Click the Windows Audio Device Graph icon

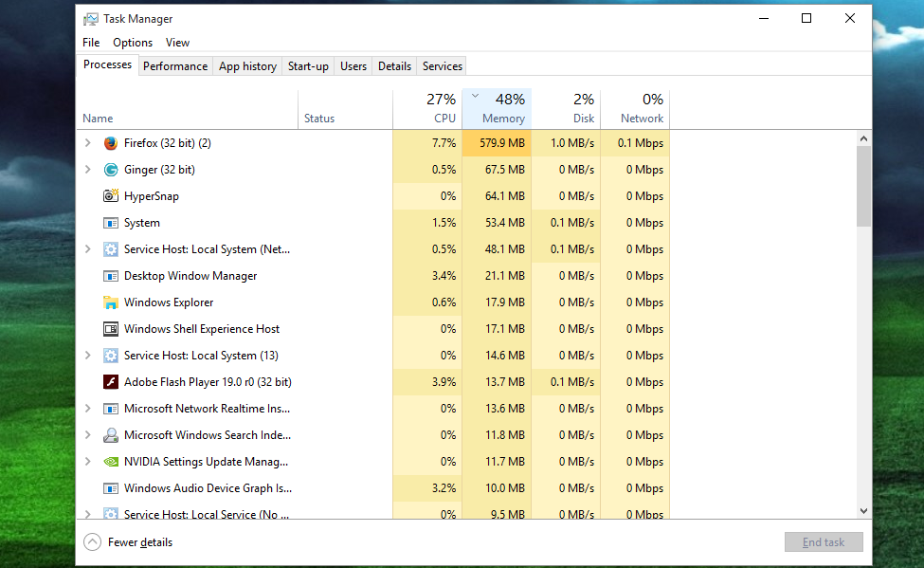click(x=110, y=488)
